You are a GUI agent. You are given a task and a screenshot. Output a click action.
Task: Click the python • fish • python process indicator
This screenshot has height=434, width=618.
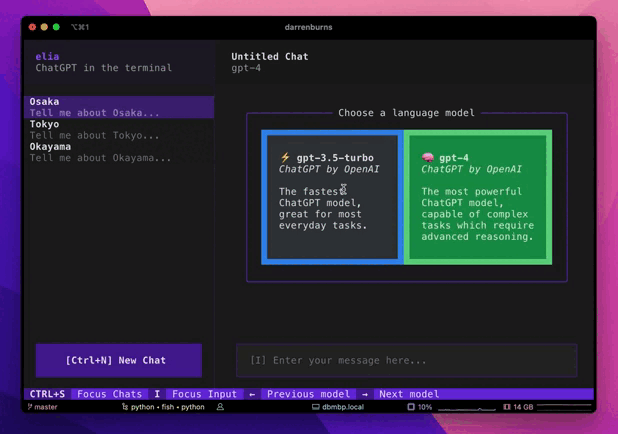click(163, 407)
